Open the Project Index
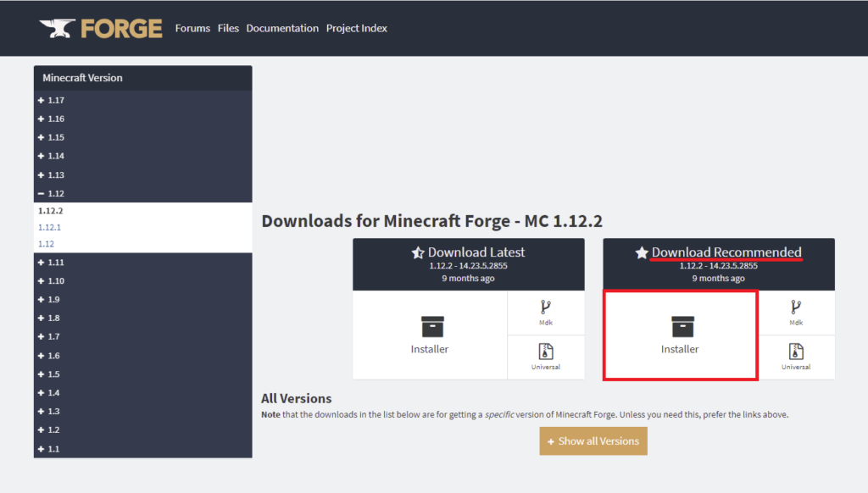Image resolution: width=868 pixels, height=493 pixels. click(x=357, y=28)
